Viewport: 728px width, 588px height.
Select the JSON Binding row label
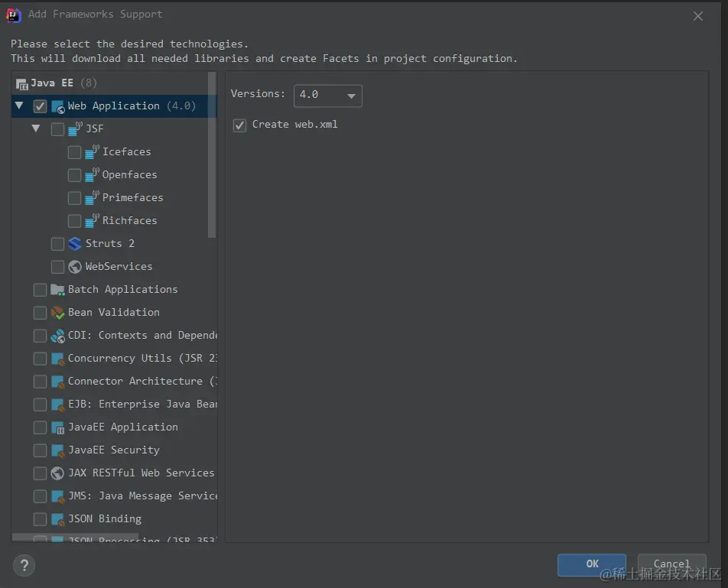pos(105,519)
